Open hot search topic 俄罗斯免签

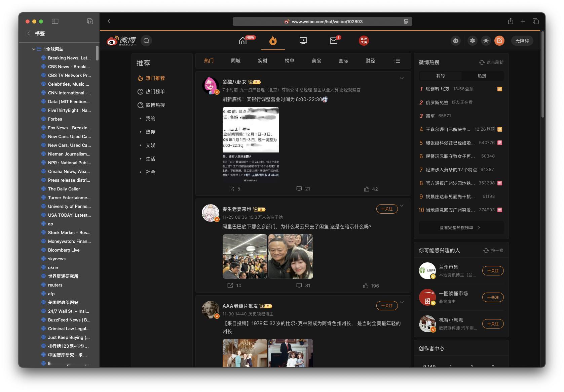437,102
